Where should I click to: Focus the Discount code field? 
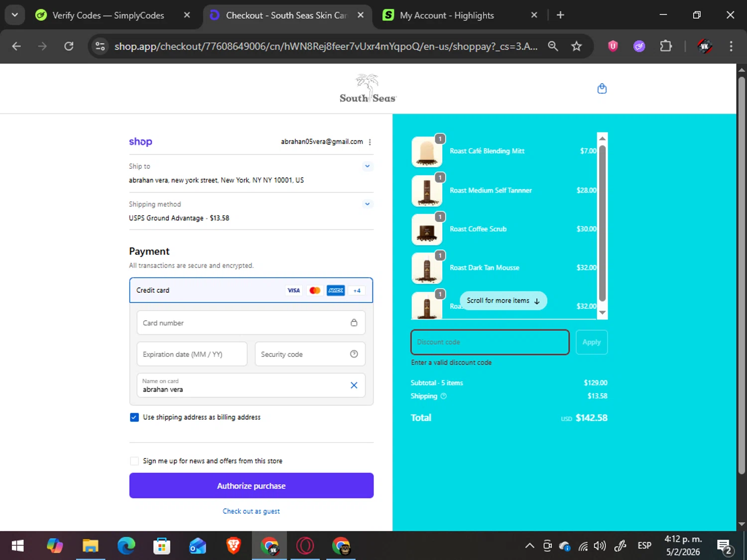tap(490, 342)
